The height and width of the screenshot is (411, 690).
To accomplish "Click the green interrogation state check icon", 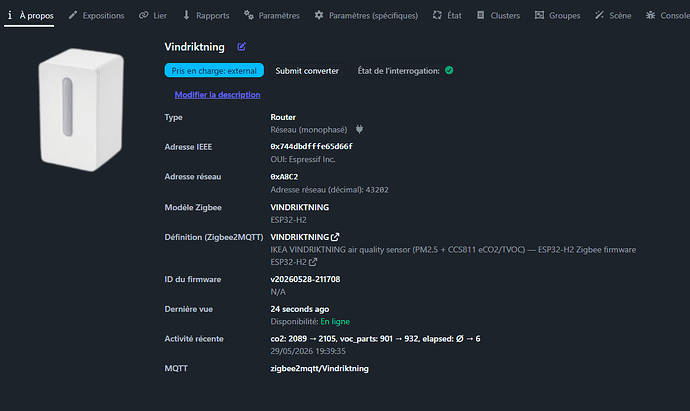I will tap(449, 70).
